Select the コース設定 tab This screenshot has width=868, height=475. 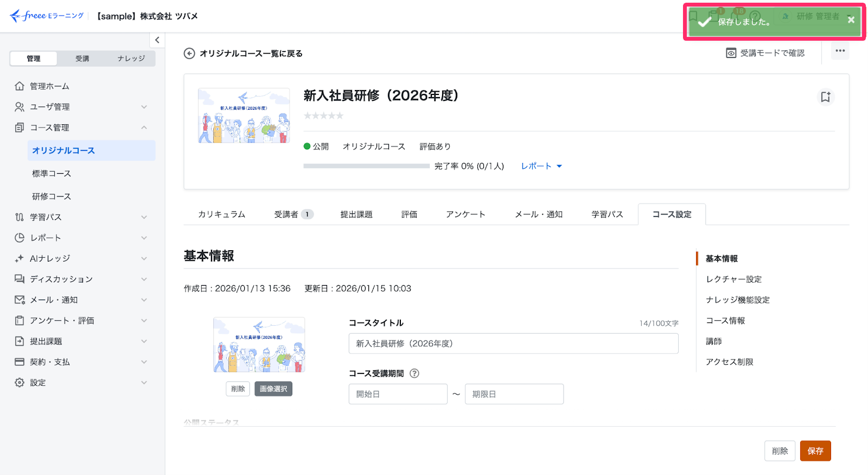(672, 214)
